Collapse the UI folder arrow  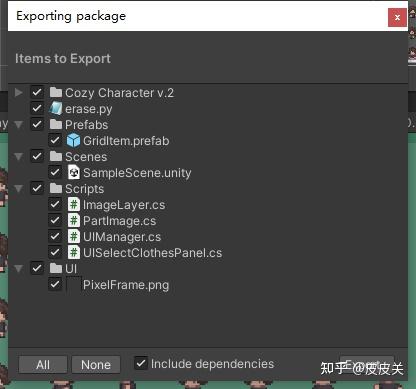19,269
